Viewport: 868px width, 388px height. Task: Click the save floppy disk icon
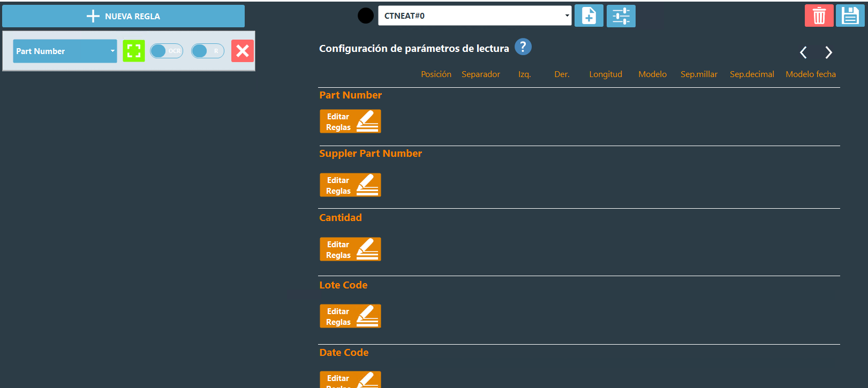[x=850, y=16]
